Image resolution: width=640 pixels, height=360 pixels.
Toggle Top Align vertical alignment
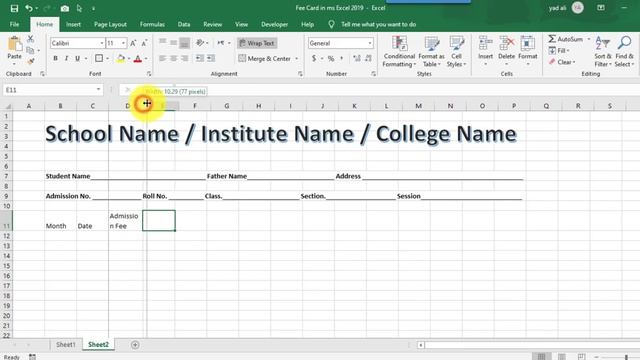[x=162, y=42]
